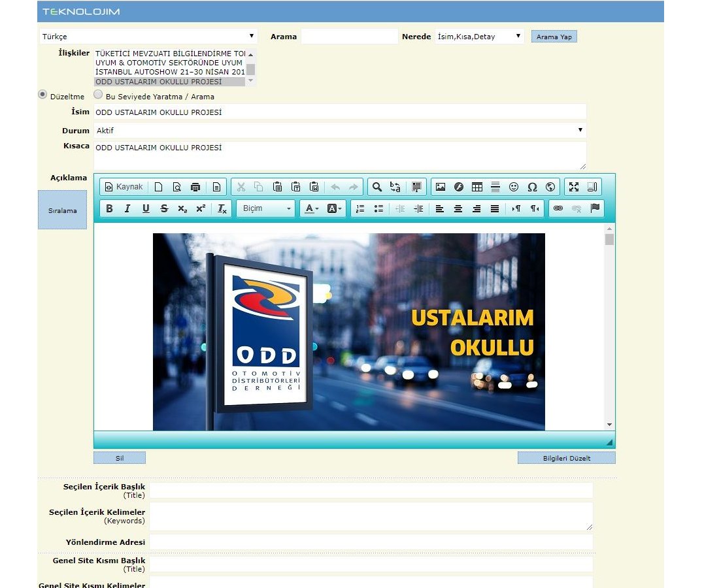Insert a table with the Table icon
This screenshot has height=588, width=719.
[477, 187]
